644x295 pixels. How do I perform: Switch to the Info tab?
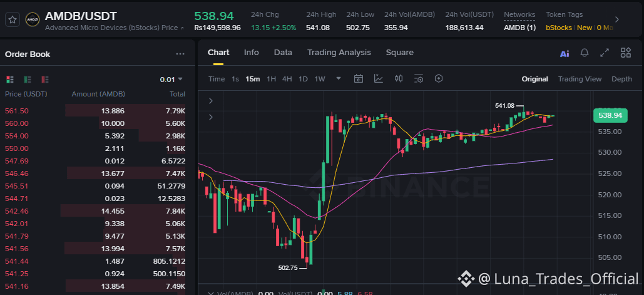(x=252, y=53)
